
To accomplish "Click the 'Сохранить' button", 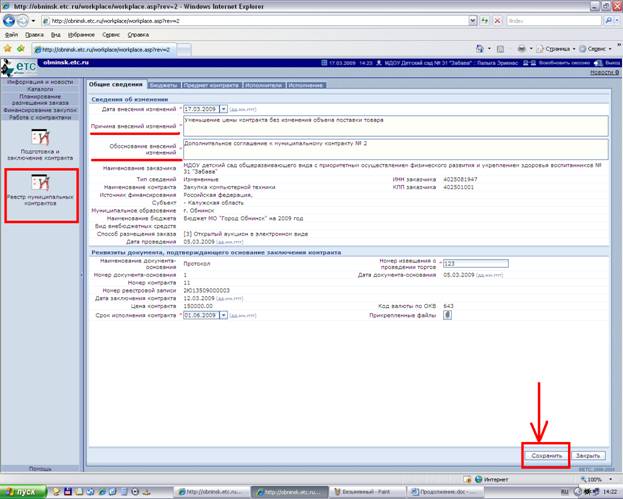I will click(547, 456).
